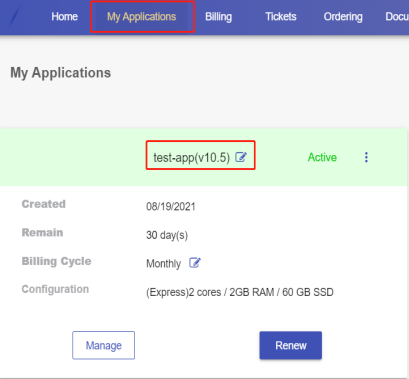This screenshot has height=379, width=409.
Task: Open the three-dot options menu
Action: point(366,157)
